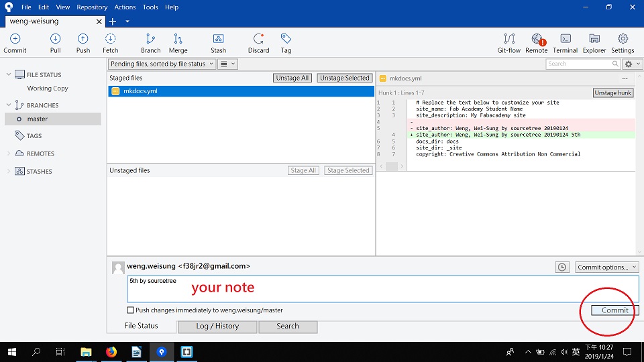Image resolution: width=644 pixels, height=362 pixels.
Task: Click the Unstage All button
Action: click(x=292, y=78)
